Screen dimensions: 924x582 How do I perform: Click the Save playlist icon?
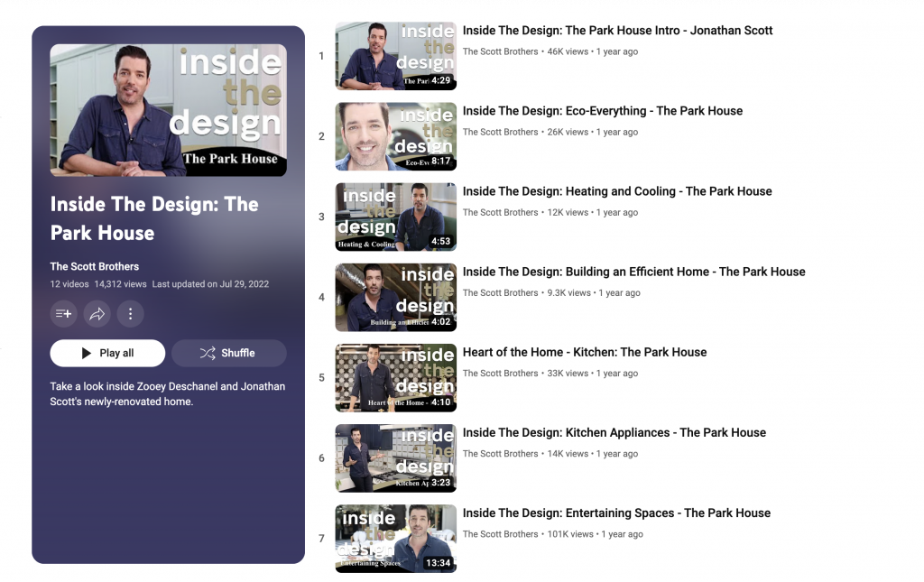pyautogui.click(x=63, y=314)
